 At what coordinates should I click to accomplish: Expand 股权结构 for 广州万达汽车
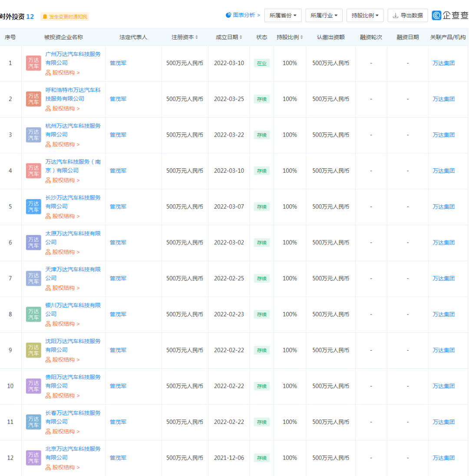63,72
